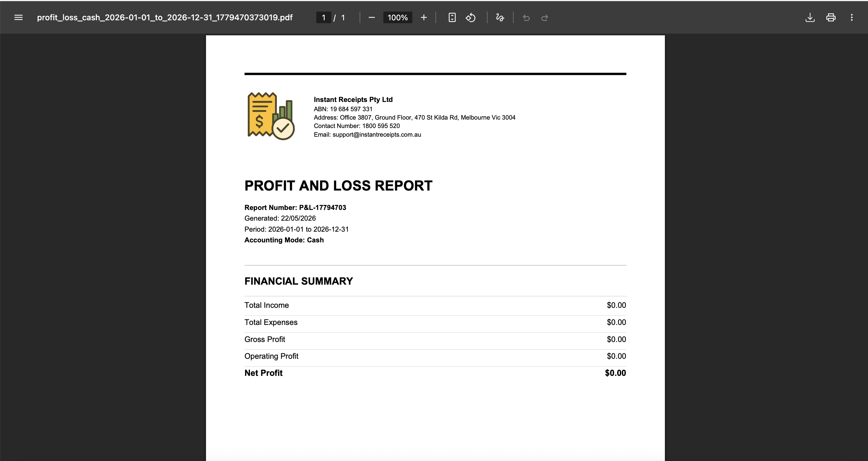
Task: Toggle the fit to page icon
Action: (x=452, y=18)
